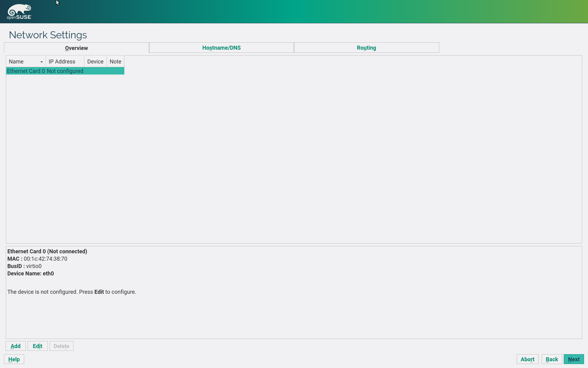Click the Not configured IP address cell
The width and height of the screenshot is (588, 368).
(65, 71)
